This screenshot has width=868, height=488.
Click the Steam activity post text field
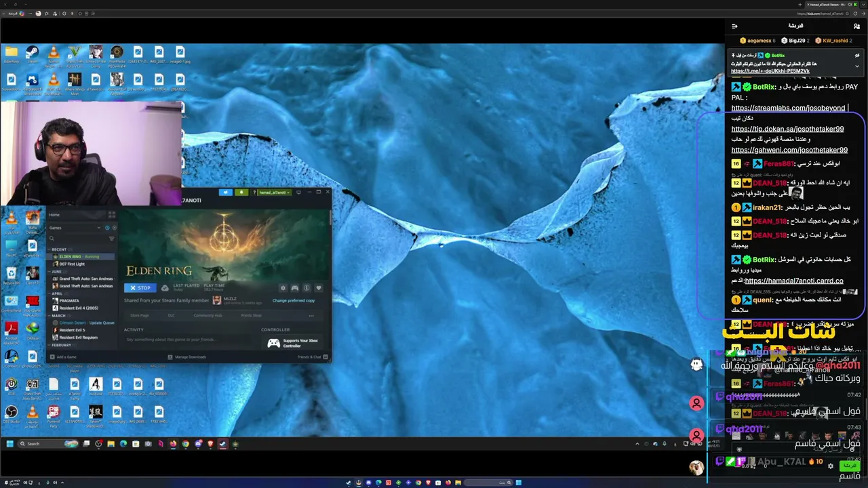point(190,340)
